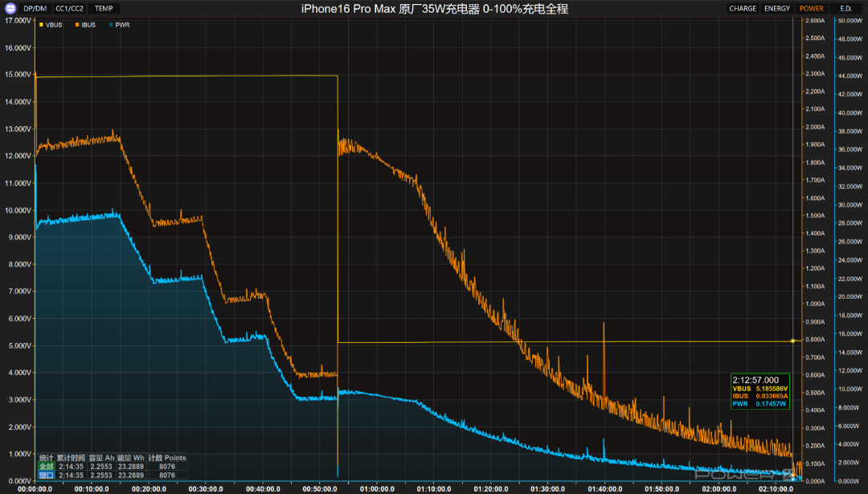Click the 50.000W power axis label
This screenshot has height=494, width=868.
[850, 20]
